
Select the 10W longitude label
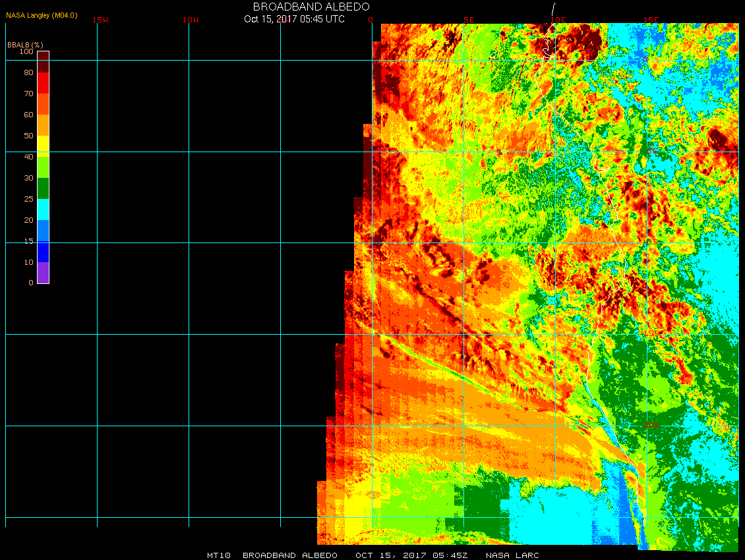191,20
